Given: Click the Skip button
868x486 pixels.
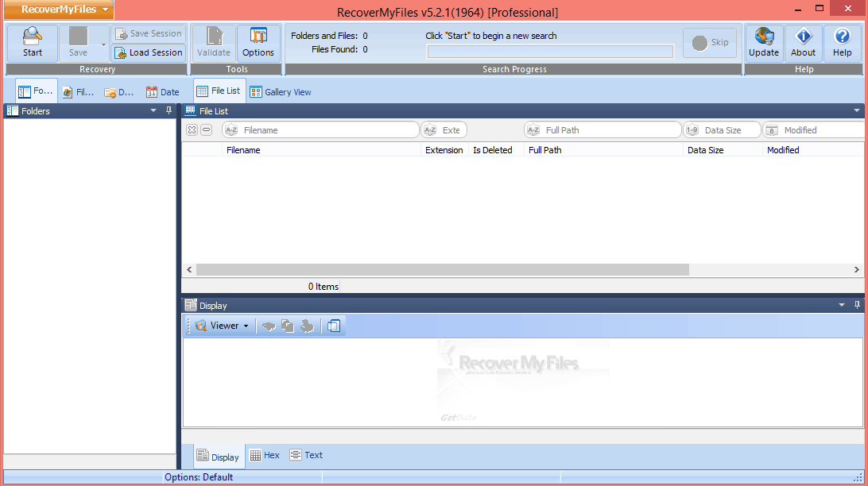Looking at the screenshot, I should [711, 43].
